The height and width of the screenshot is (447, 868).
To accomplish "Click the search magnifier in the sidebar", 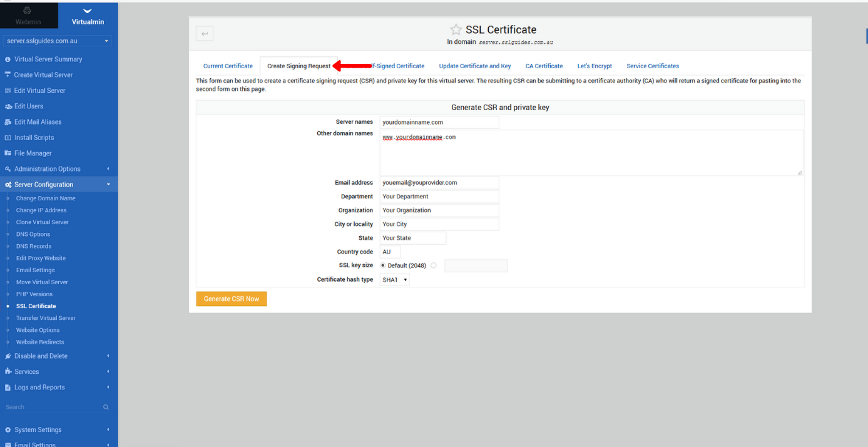I will point(106,406).
